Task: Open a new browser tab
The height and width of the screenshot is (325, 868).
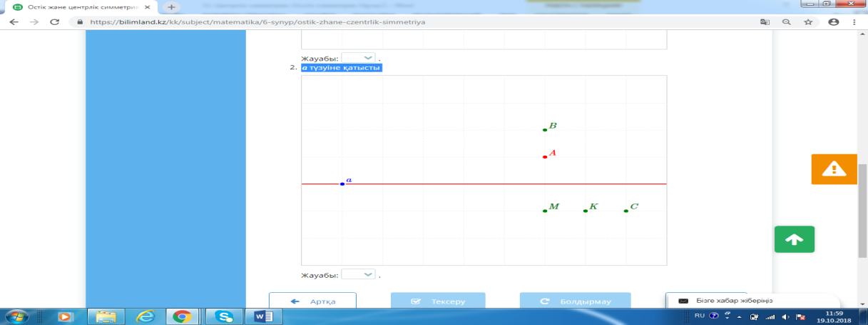Action: coord(171,6)
